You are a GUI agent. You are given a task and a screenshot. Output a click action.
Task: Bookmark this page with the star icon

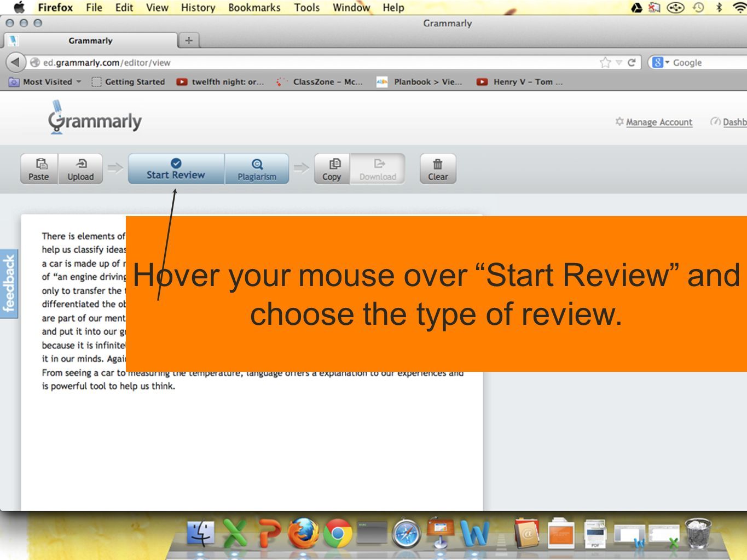(605, 62)
